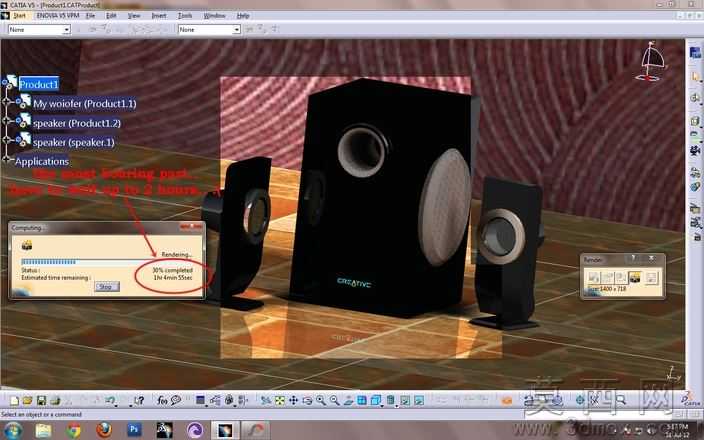704x440 pixels.
Task: Open the Window menu
Action: 215,16
